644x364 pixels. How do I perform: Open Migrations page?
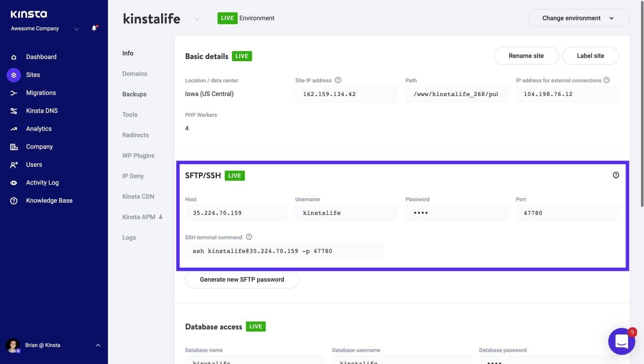tap(41, 93)
